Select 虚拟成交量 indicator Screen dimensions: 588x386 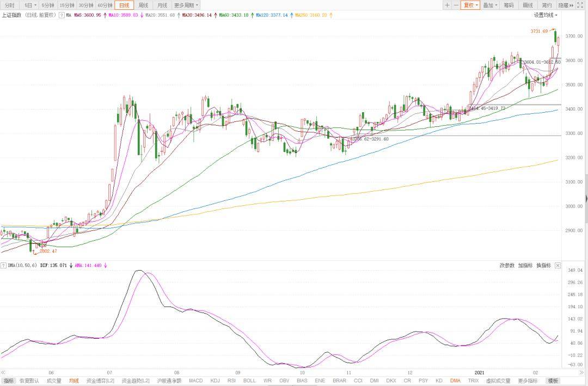498,381
